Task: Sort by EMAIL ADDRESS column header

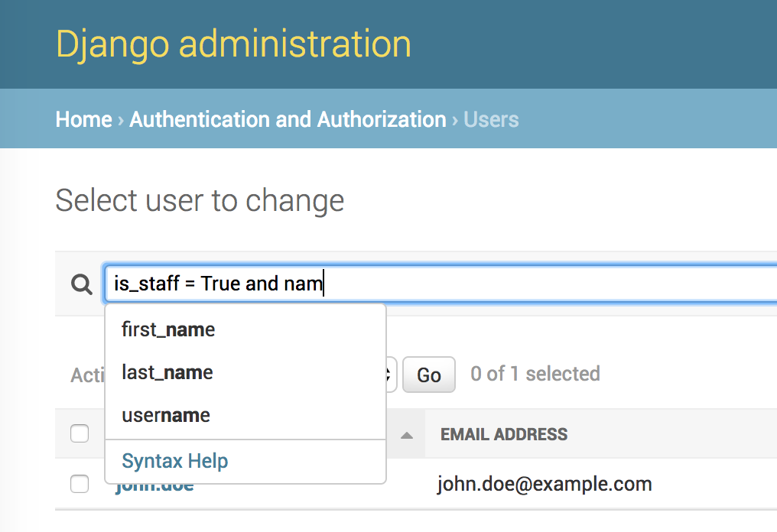Action: point(504,434)
